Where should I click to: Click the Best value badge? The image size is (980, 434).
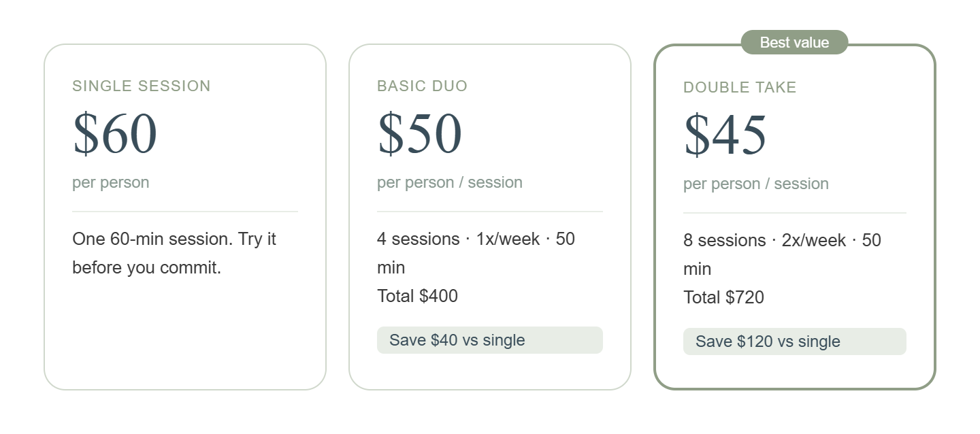(794, 42)
